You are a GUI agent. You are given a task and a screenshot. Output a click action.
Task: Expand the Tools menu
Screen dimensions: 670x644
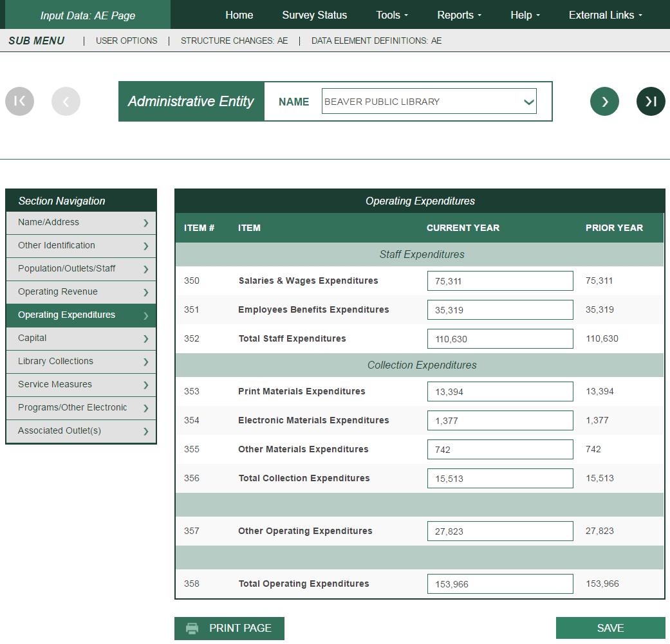click(392, 15)
